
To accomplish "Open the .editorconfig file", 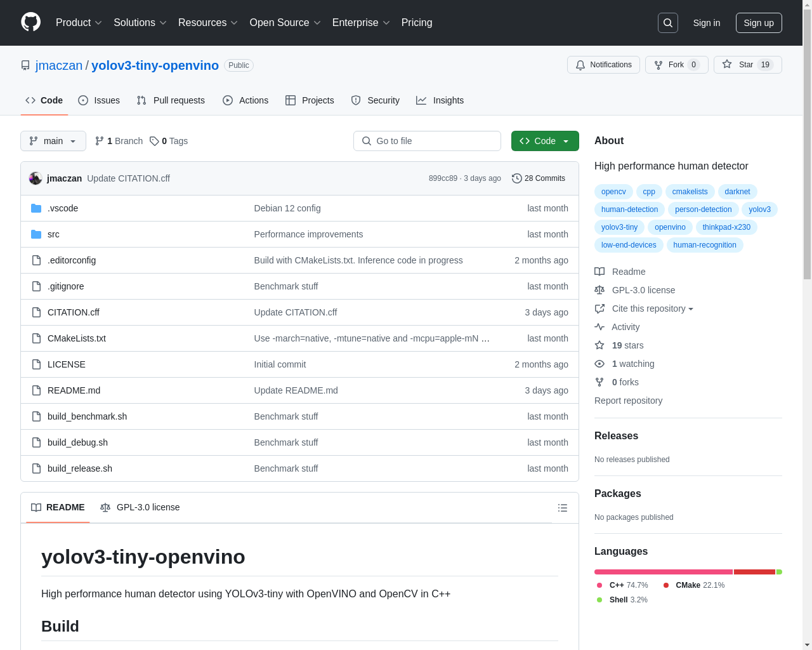I will (x=72, y=260).
